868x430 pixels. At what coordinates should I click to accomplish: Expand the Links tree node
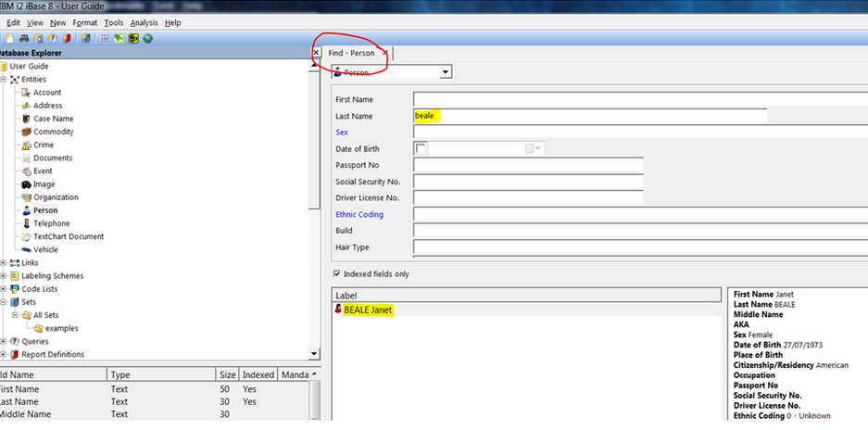click(2, 262)
